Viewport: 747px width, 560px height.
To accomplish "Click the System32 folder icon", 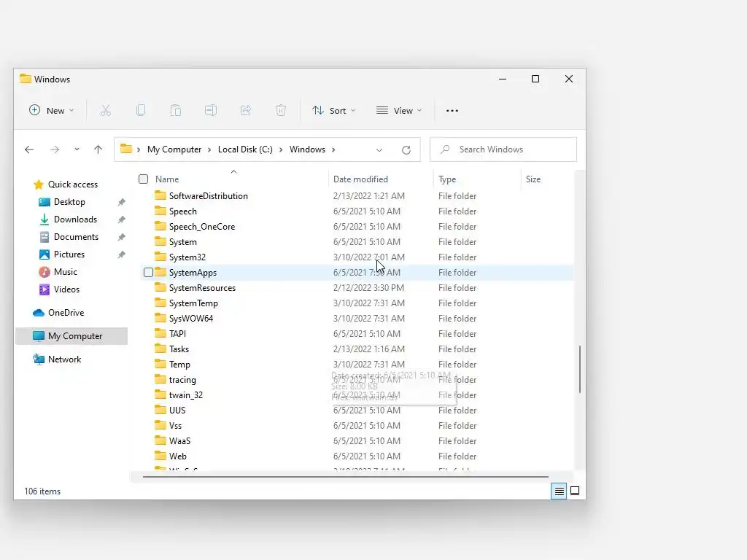I will tap(160, 257).
